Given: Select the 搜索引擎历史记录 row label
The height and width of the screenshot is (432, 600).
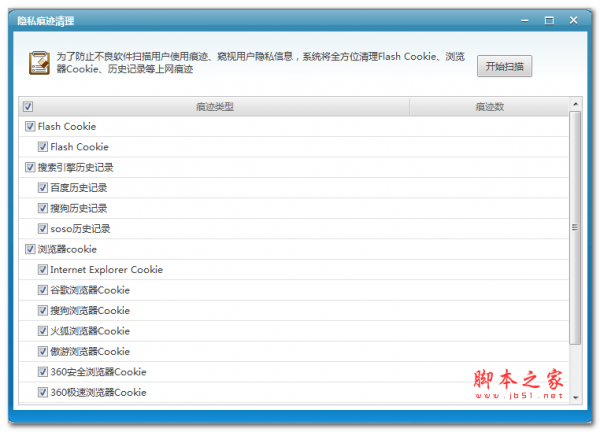Looking at the screenshot, I should tap(75, 167).
